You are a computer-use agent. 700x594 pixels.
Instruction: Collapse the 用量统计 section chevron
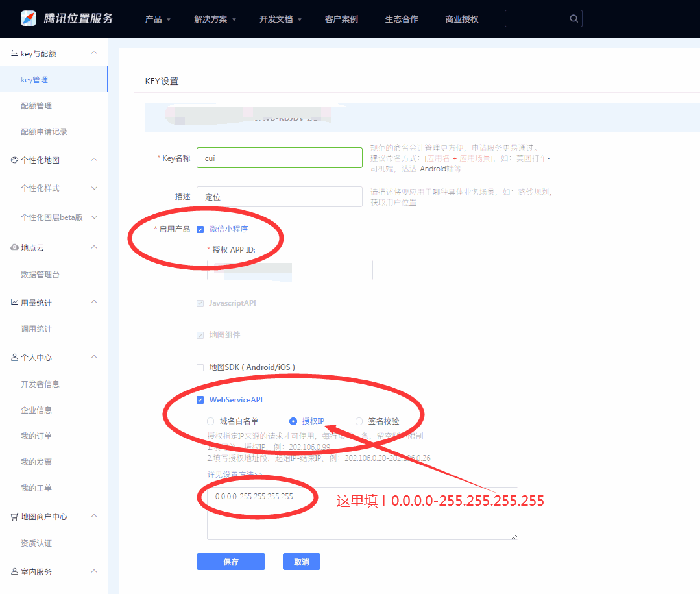94,302
